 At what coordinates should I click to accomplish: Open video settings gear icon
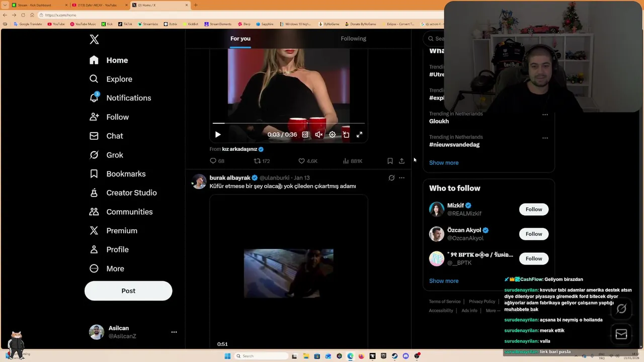[332, 135]
